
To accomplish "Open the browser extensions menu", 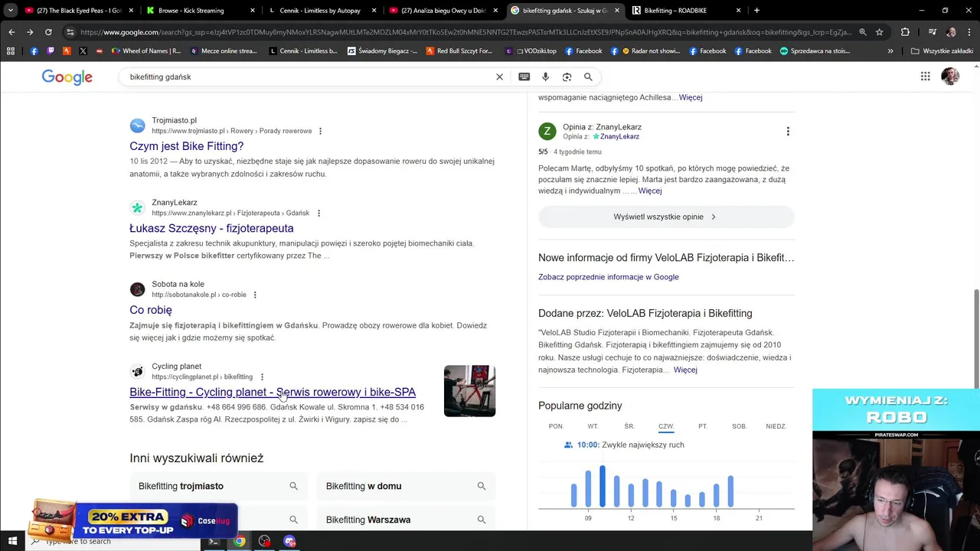I will pos(905,32).
